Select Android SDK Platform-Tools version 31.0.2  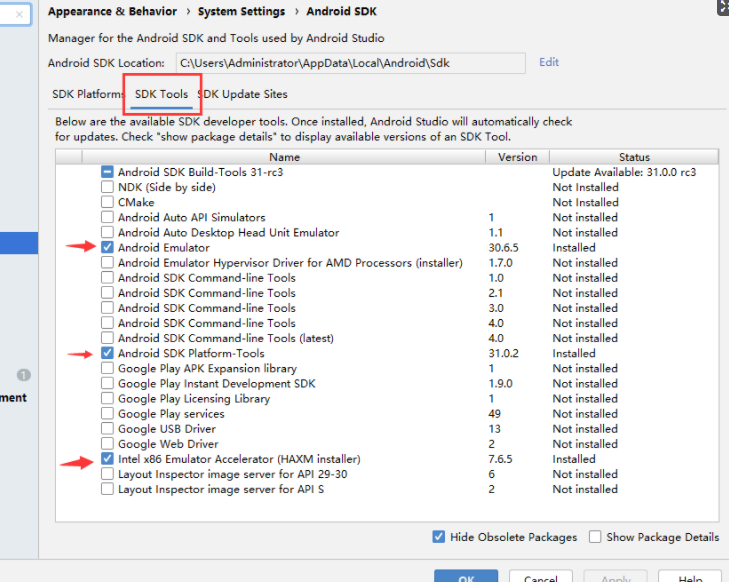click(x=503, y=353)
